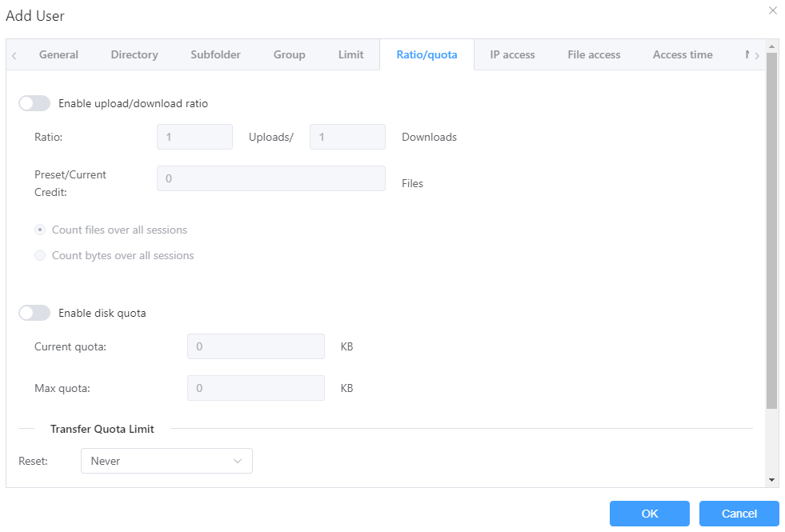Click the Uploads ratio field

[194, 137]
